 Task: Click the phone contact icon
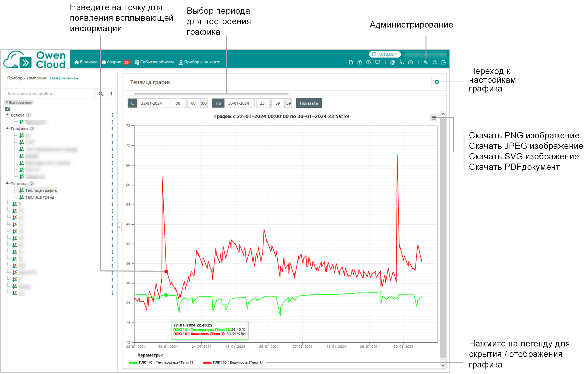(401, 63)
